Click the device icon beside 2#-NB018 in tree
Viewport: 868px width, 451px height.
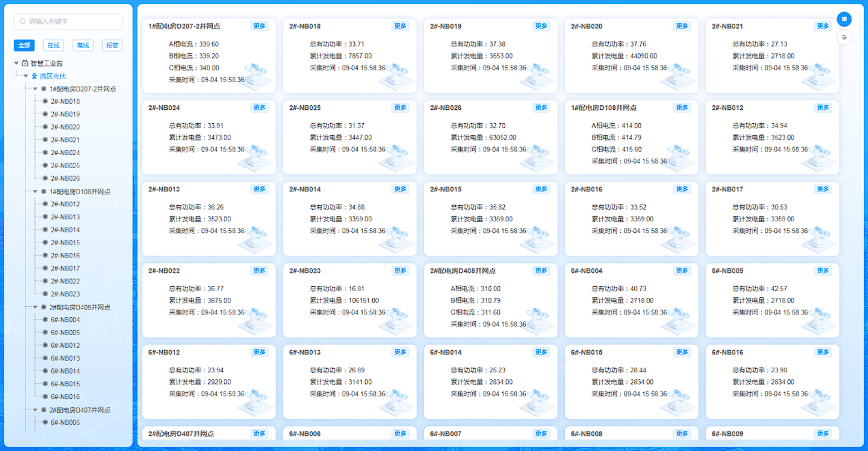tap(46, 101)
